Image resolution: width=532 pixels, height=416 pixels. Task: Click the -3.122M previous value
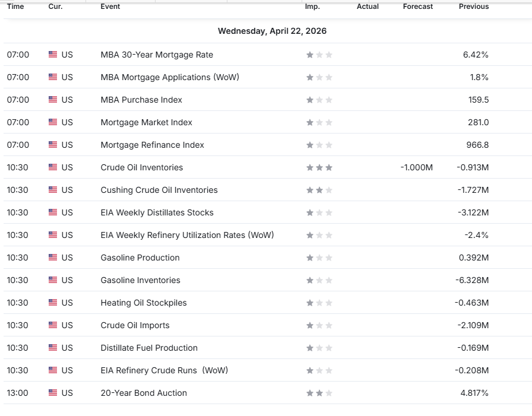click(473, 212)
